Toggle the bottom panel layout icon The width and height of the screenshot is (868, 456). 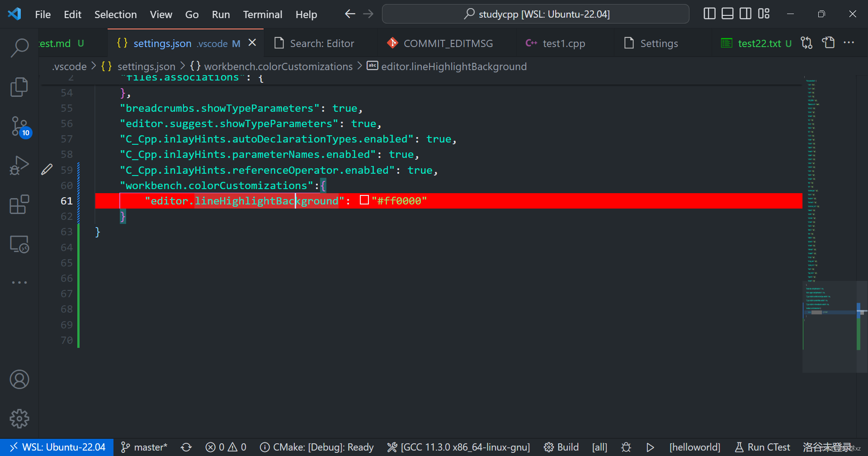pyautogui.click(x=727, y=14)
